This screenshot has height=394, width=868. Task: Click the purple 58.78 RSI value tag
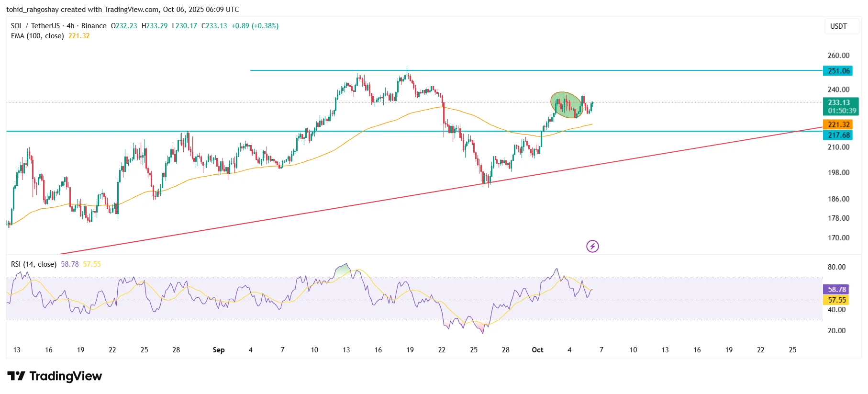837,289
